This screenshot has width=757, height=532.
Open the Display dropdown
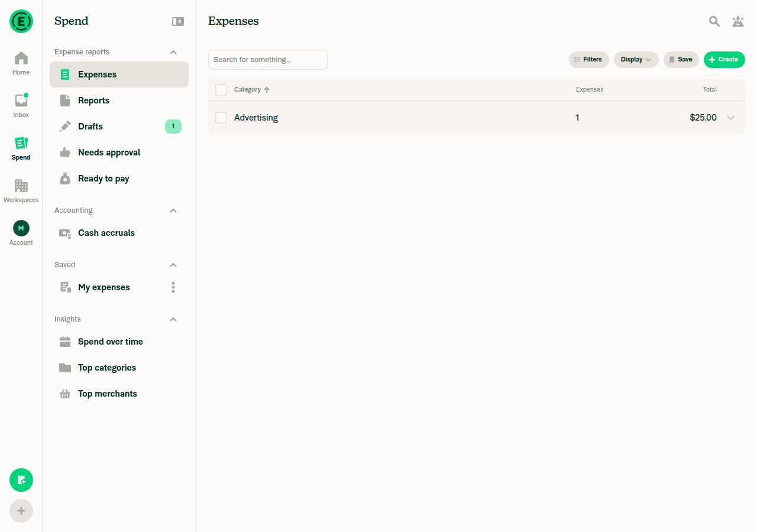pyautogui.click(x=636, y=60)
